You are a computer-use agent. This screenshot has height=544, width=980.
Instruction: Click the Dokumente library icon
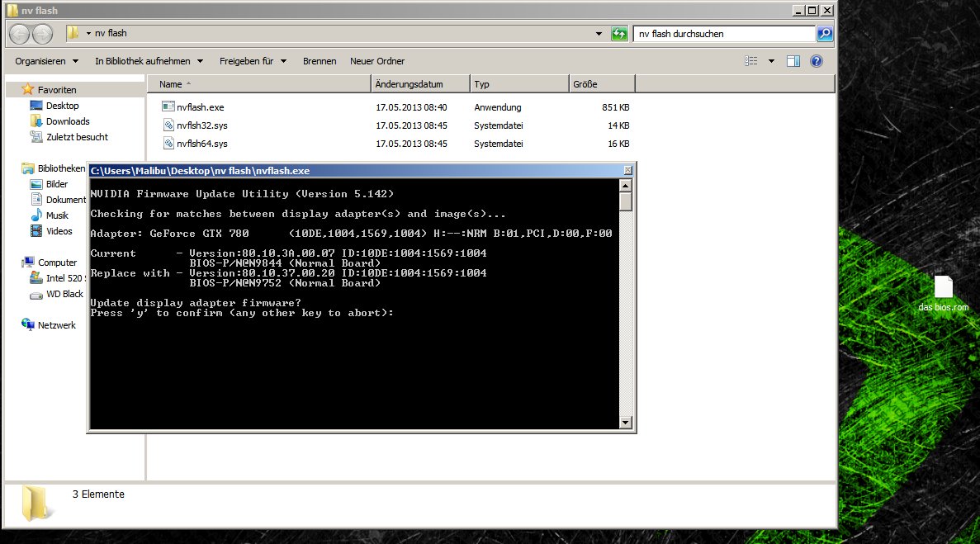[x=36, y=199]
